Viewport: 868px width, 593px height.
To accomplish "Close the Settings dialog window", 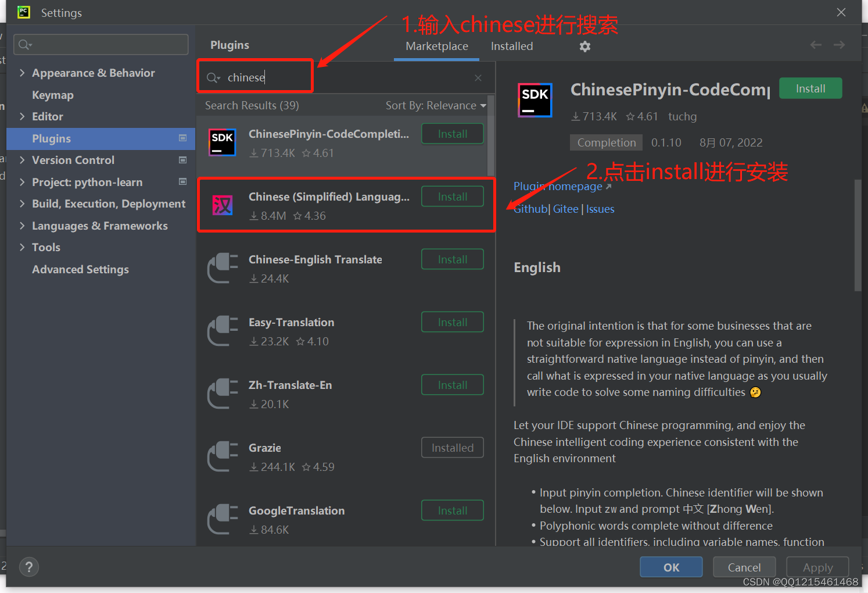I will click(841, 12).
